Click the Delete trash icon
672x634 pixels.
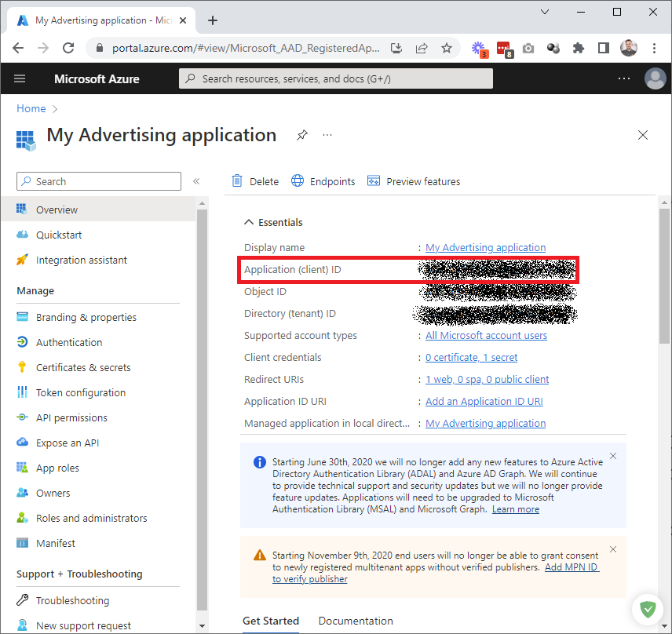(237, 181)
